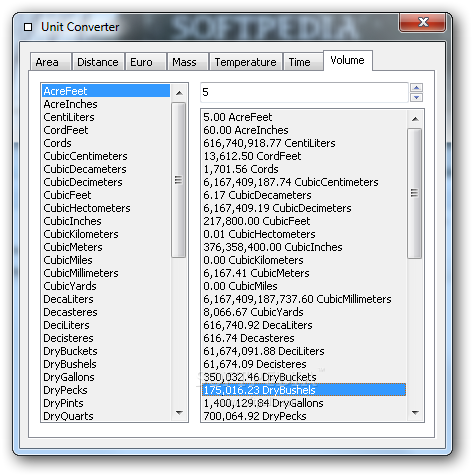Click the results list scroll down arrow
Screen dimensions: 473x476
pos(415,413)
